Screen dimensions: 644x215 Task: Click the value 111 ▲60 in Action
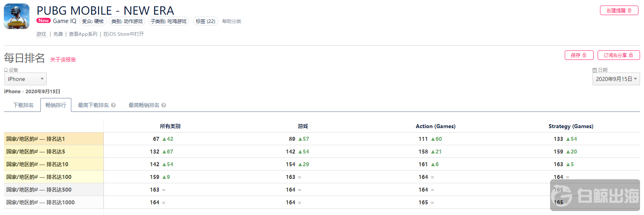pyautogui.click(x=430, y=139)
